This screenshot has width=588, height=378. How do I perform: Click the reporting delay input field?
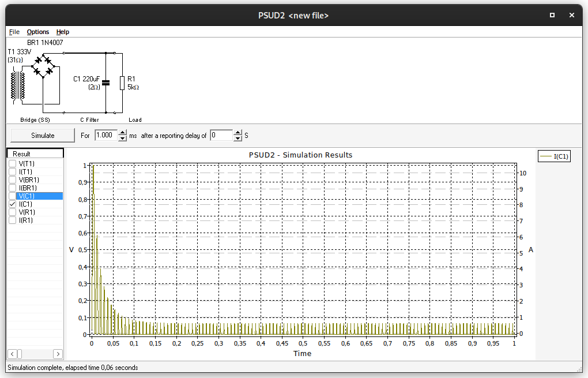pos(221,135)
